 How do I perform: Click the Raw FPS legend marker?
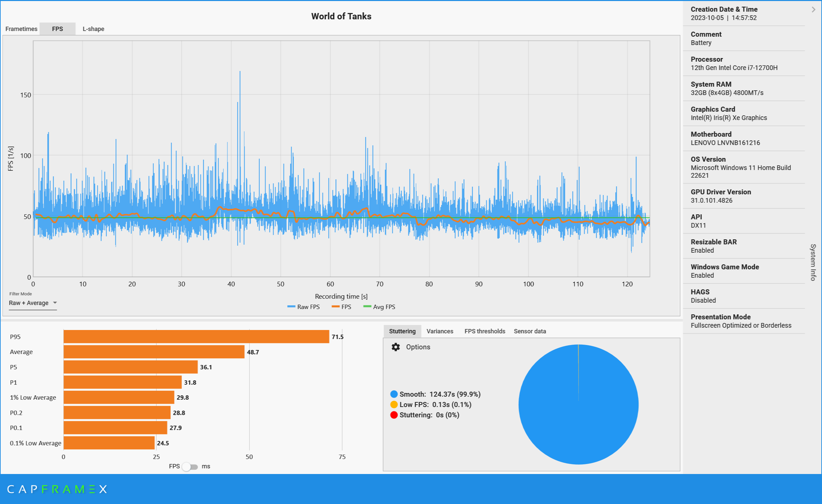[291, 307]
